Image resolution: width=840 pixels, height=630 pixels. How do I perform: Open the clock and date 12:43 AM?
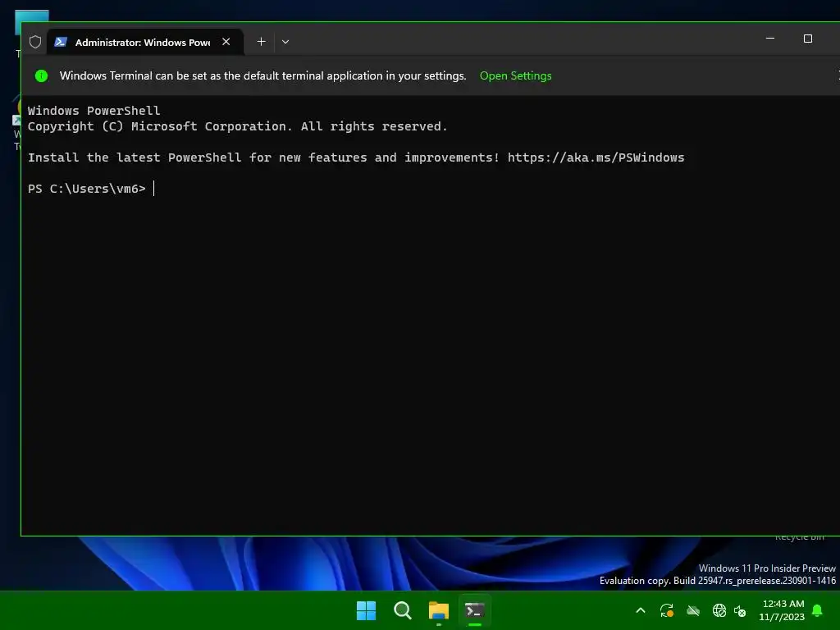click(782, 610)
